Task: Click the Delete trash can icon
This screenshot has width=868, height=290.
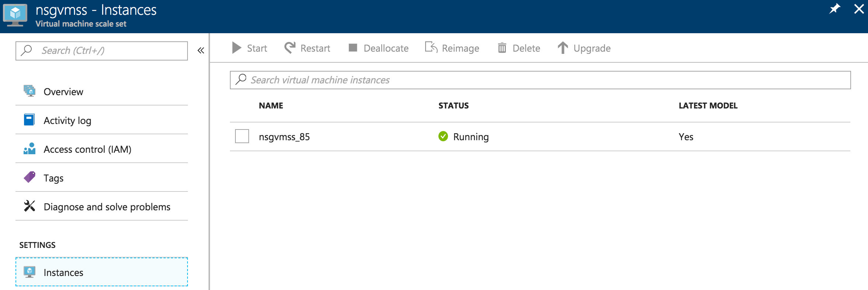Action: (x=502, y=48)
